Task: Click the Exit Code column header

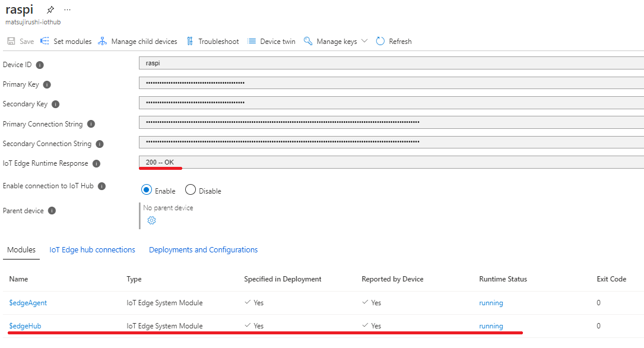Action: coord(611,279)
